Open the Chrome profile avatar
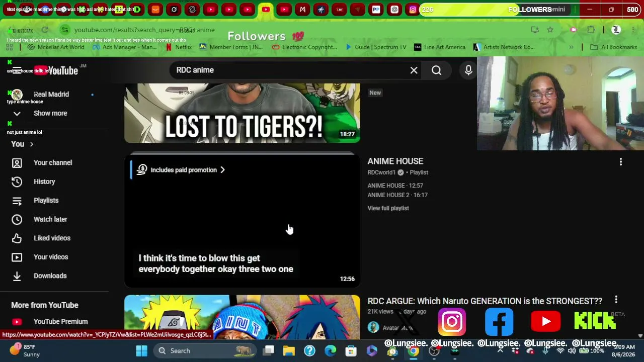The width and height of the screenshot is (644, 362). [x=616, y=30]
